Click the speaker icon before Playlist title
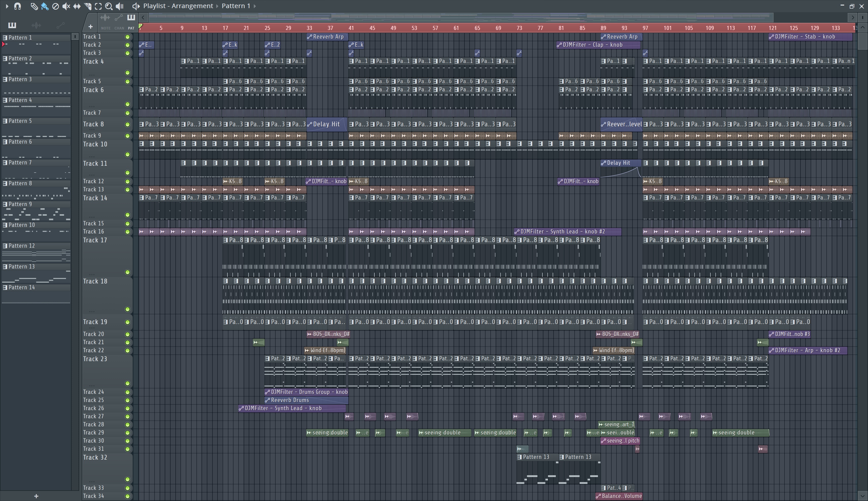Viewport: 868px width, 501px height. tap(136, 6)
